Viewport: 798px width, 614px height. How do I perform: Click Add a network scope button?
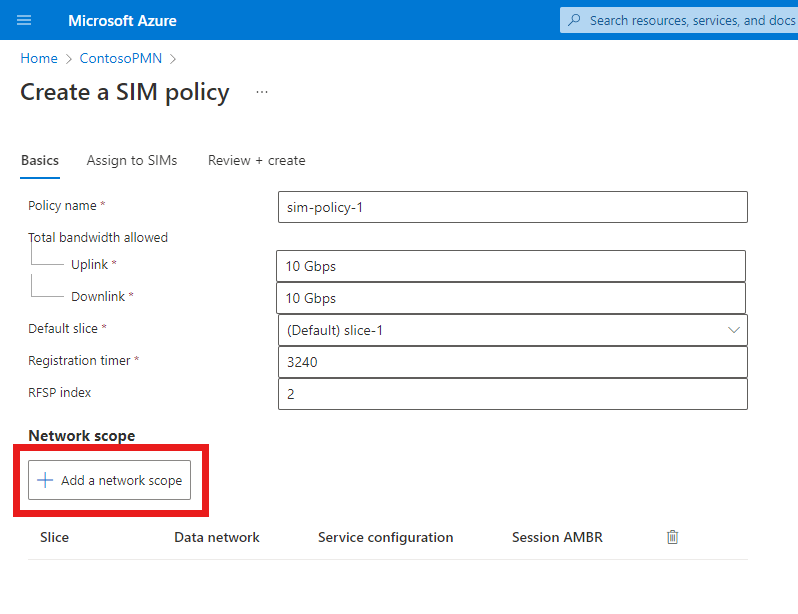[x=109, y=480]
